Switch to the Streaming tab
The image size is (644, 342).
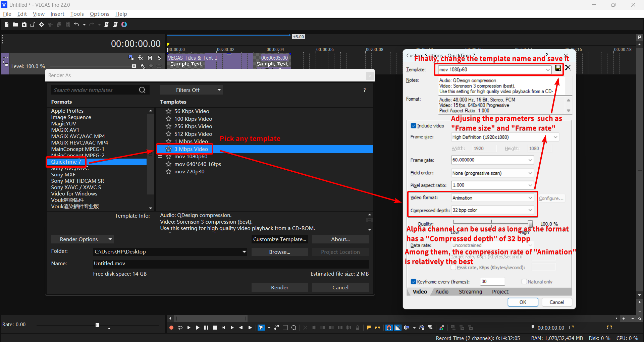point(470,291)
